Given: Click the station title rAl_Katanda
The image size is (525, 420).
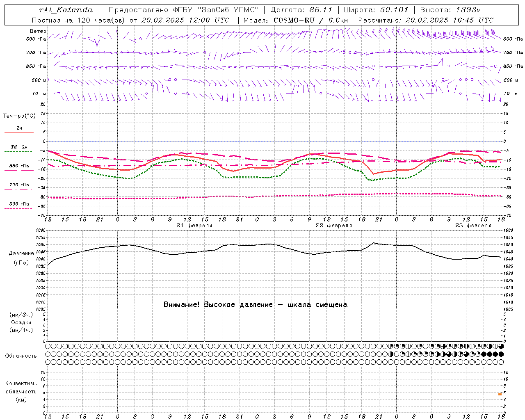Looking at the screenshot, I should 66,10.
